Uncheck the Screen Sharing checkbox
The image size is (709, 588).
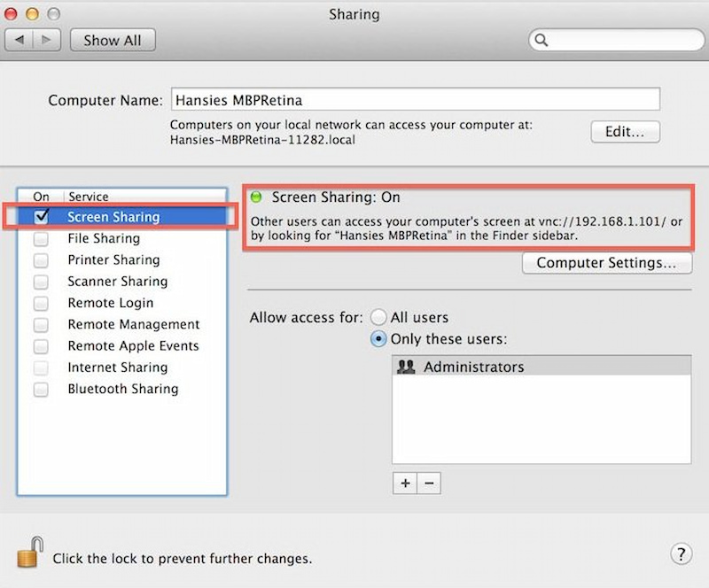(41, 216)
